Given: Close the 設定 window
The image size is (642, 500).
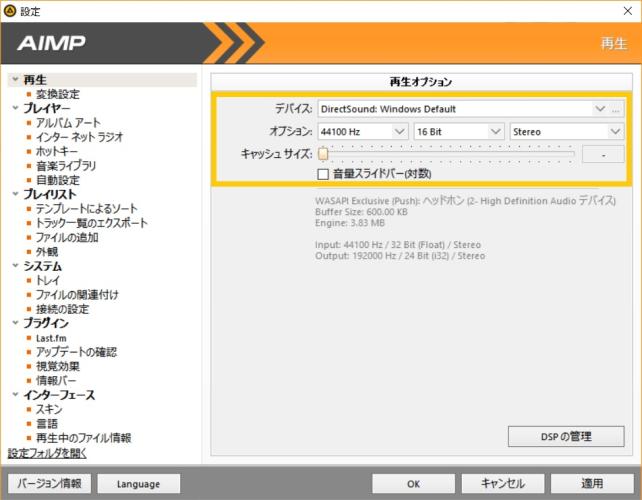Looking at the screenshot, I should [x=627, y=11].
